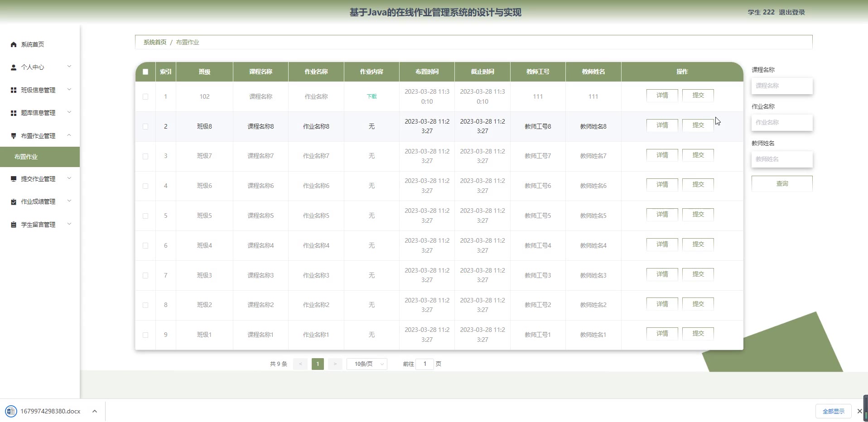Screen dimensions: 868x422
Task: Open the download item options arrow
Action: click(x=94, y=411)
